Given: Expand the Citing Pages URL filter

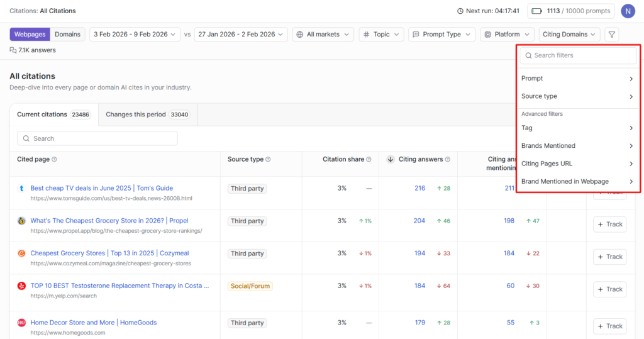Looking at the screenshot, I should (577, 164).
